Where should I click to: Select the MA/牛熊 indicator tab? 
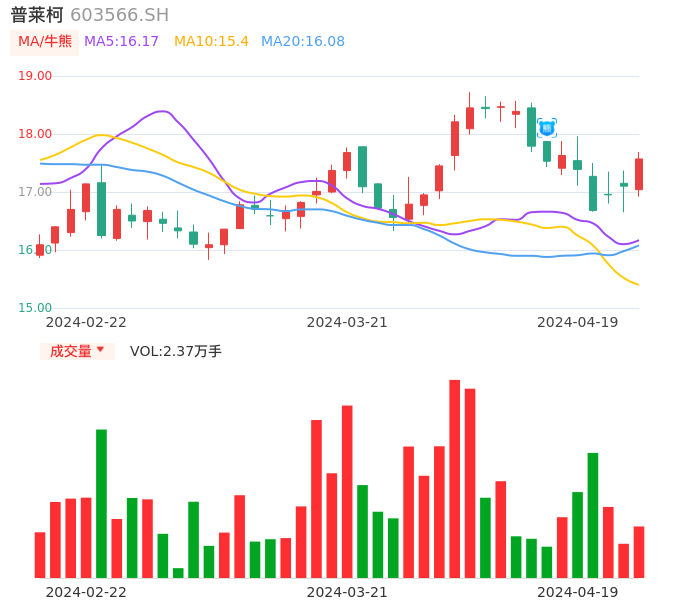tap(45, 42)
